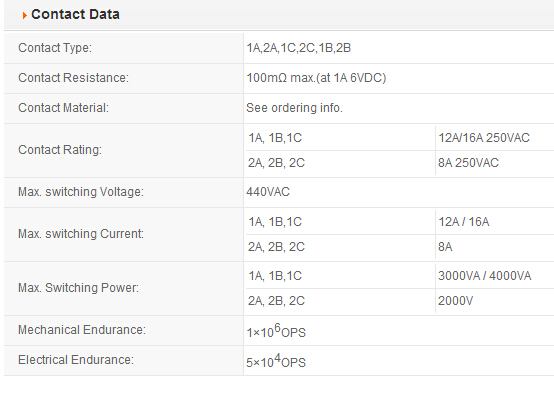The width and height of the screenshot is (554, 393).
Task: Click the orange arrow beside Contact Data
Action: pos(24,15)
